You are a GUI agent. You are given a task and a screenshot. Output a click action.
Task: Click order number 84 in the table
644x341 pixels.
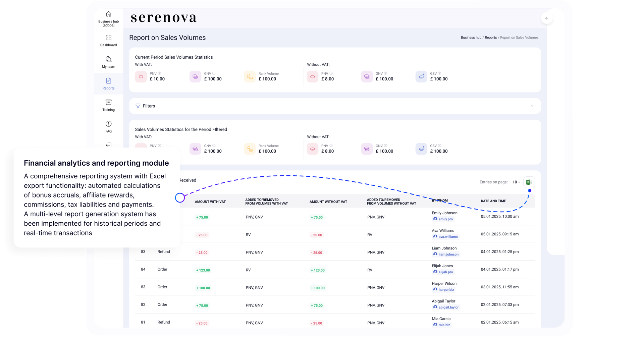[143, 269]
